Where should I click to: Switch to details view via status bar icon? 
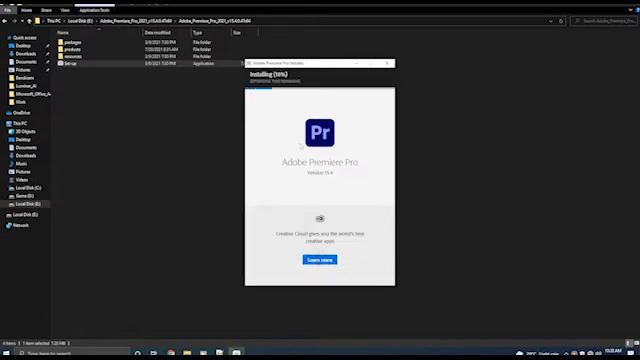pos(628,343)
